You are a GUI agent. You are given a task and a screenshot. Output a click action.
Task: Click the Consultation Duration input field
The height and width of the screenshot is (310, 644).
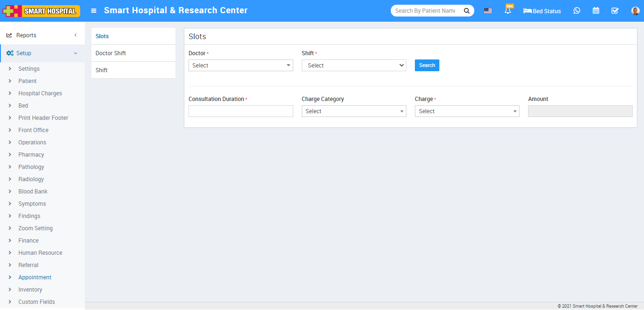click(240, 111)
